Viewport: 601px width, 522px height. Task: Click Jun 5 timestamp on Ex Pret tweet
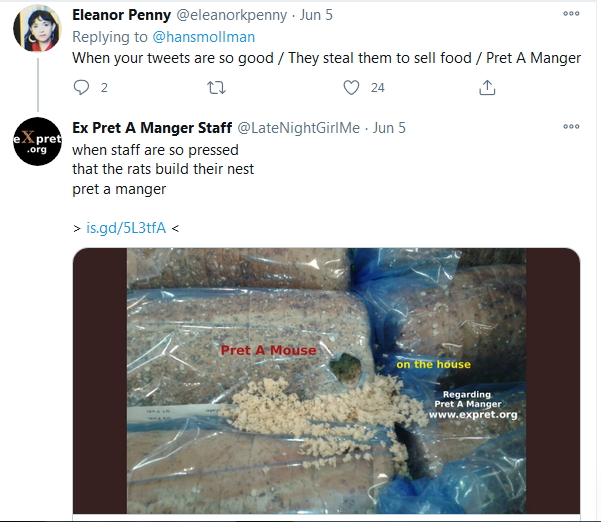pyautogui.click(x=390, y=128)
